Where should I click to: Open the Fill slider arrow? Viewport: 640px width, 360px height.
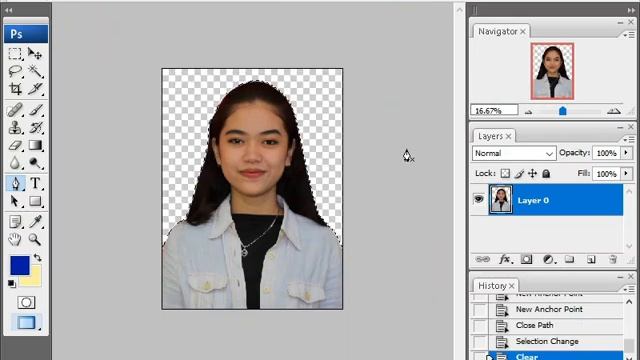point(626,173)
